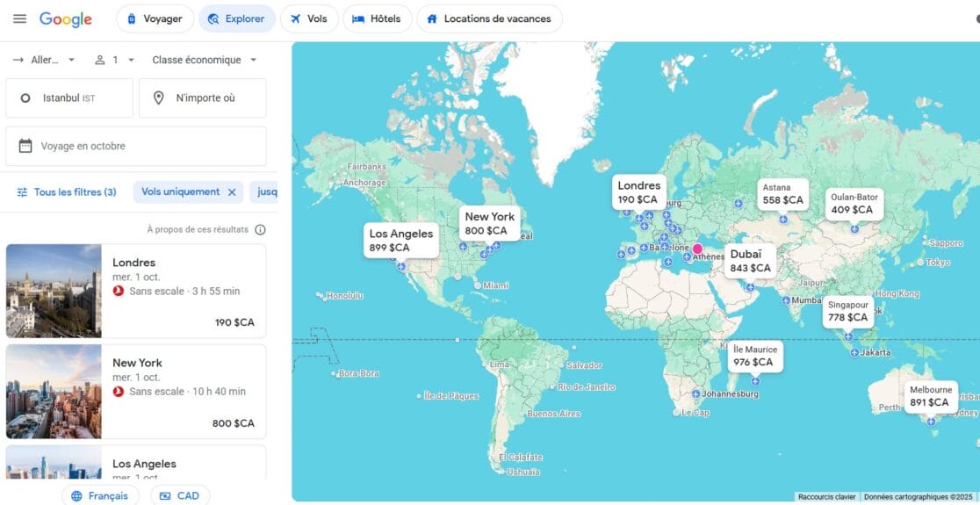Click Île Maurice 976 $CA map label
980x505 pixels.
click(755, 357)
